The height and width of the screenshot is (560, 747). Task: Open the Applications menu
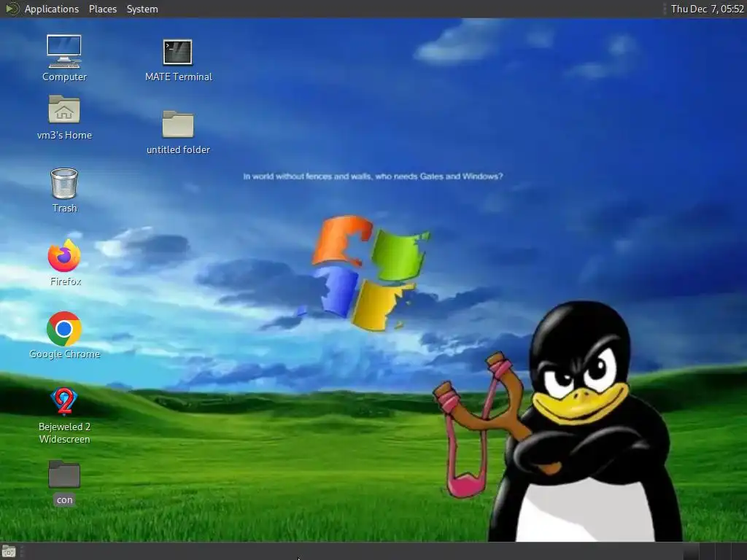tap(52, 9)
